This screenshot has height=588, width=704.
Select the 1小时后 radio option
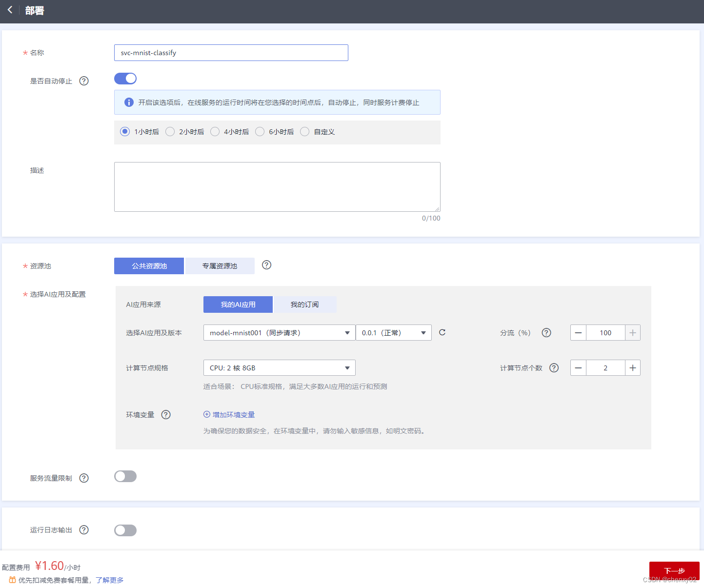[x=125, y=131]
